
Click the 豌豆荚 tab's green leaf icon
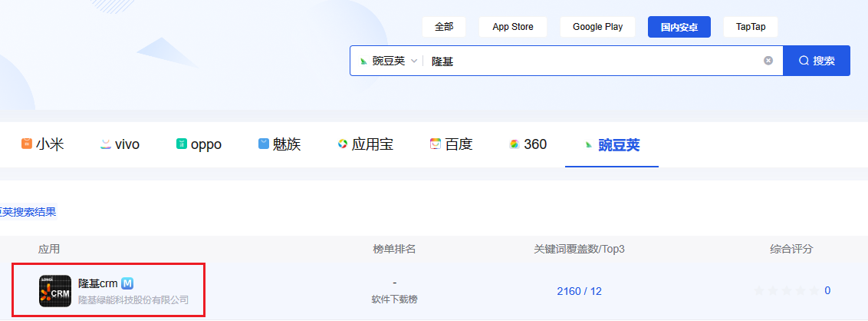point(588,144)
